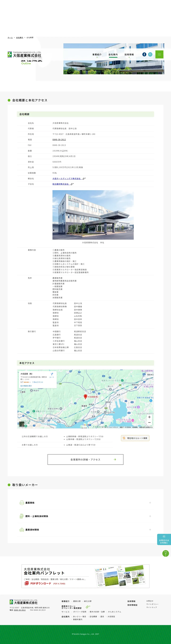Viewport: 171px width, 644px height.
Task: Call footer phone number 0848-38-2612
Action: 20,610
